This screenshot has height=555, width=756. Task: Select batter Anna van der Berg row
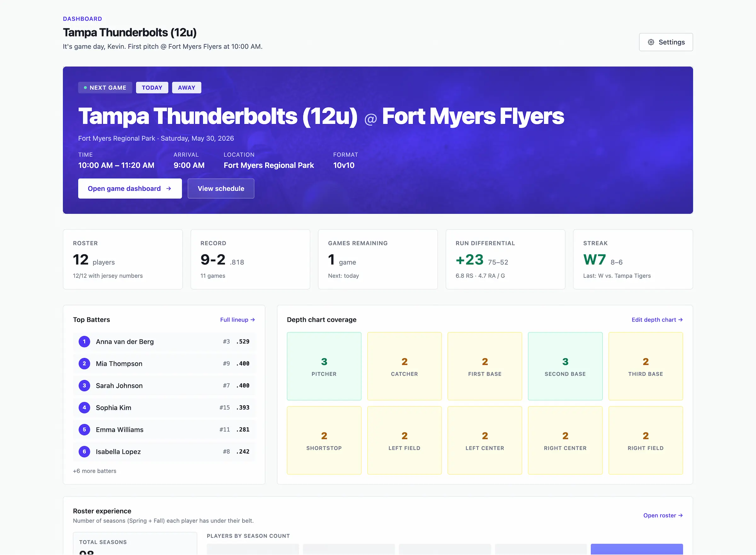[164, 341]
